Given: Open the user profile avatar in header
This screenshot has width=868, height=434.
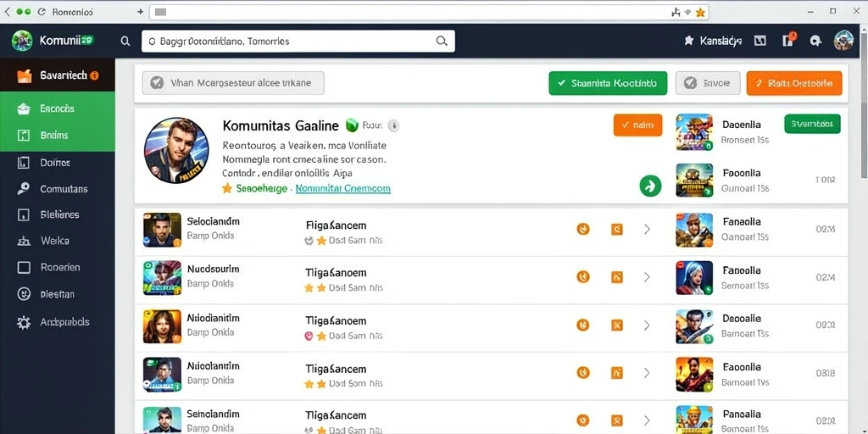Looking at the screenshot, I should [x=843, y=41].
